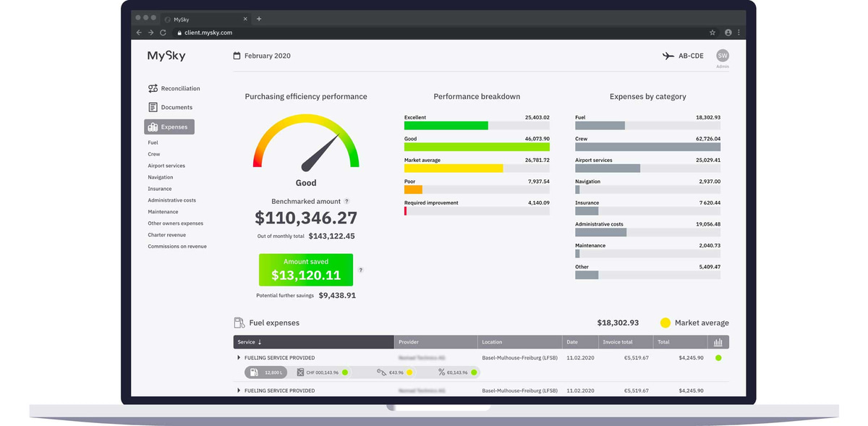This screenshot has height=426, width=868.
Task: Click the Amount saved $13,120.11 button
Action: pyautogui.click(x=305, y=269)
